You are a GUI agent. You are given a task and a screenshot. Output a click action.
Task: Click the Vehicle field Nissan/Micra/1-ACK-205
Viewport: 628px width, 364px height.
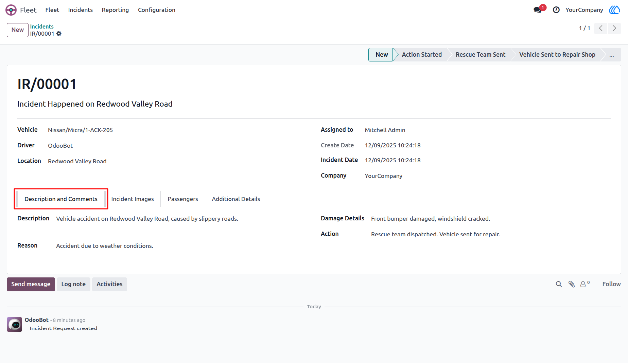click(80, 130)
